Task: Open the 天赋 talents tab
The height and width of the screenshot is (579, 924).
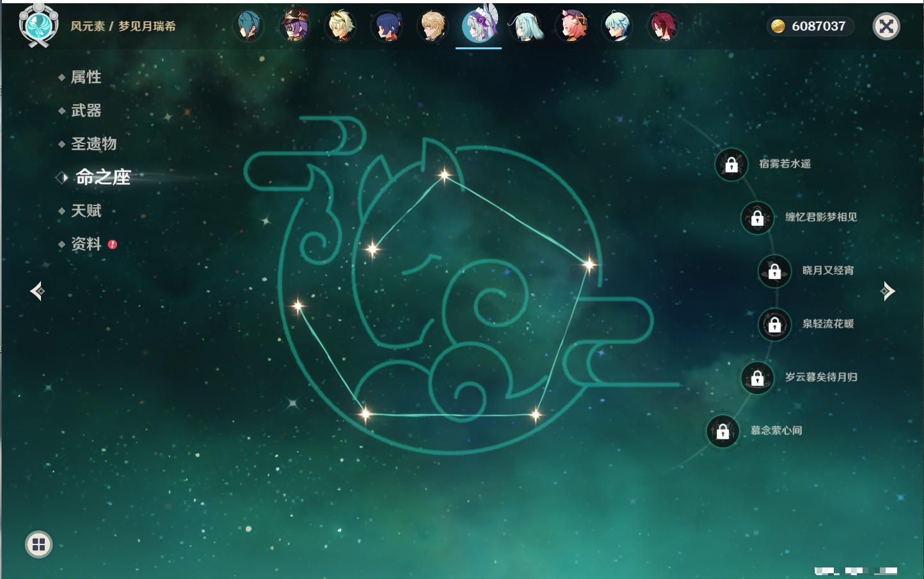Action: (x=86, y=210)
